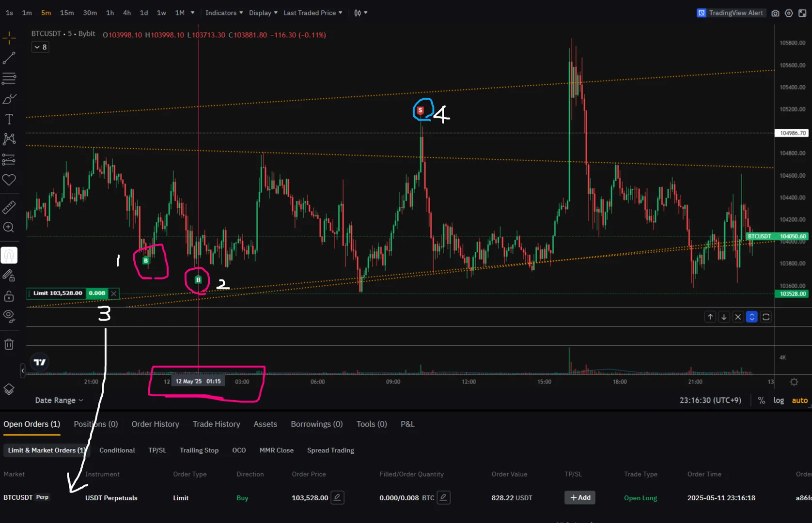Select the text annotation tool
812x523 pixels.
point(9,119)
